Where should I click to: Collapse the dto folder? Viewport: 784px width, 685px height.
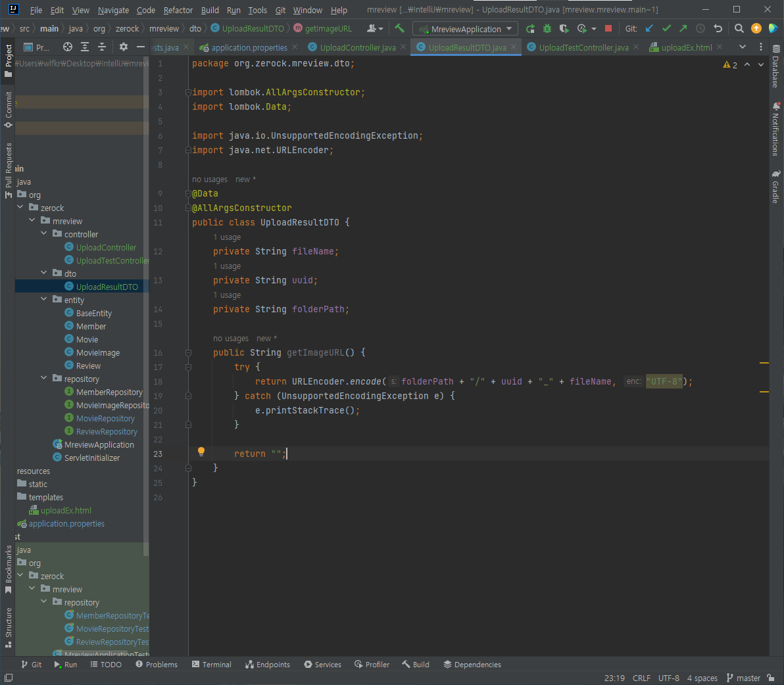click(x=44, y=273)
